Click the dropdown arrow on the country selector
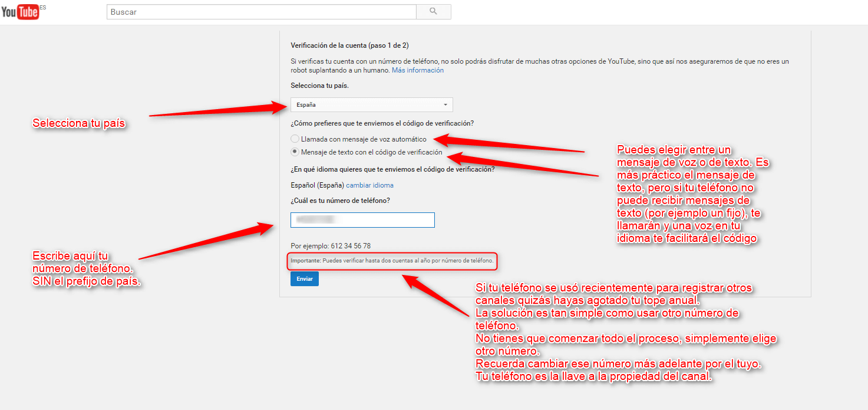This screenshot has width=868, height=410. click(446, 104)
